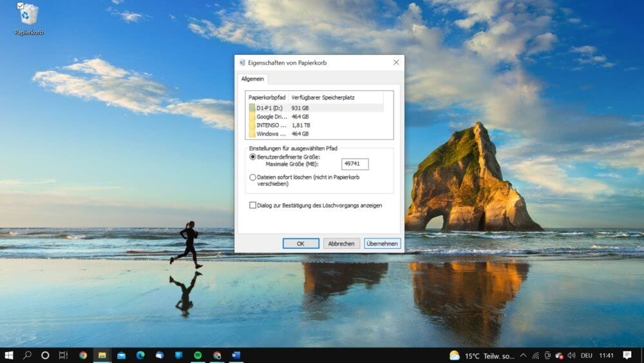Select Dateien sofort löschen radio option
The width and height of the screenshot is (644, 363).
point(252,177)
